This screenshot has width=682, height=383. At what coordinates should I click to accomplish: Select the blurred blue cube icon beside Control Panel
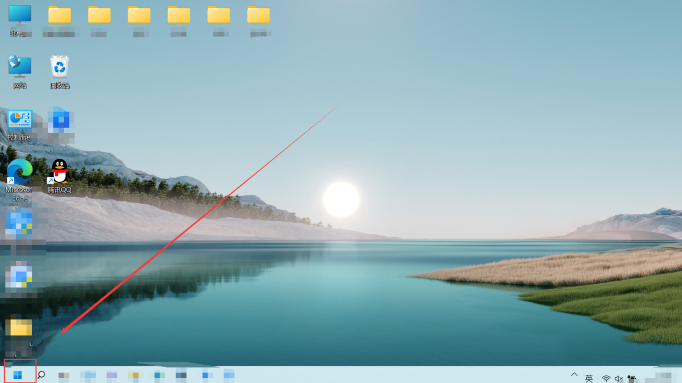[x=60, y=125]
